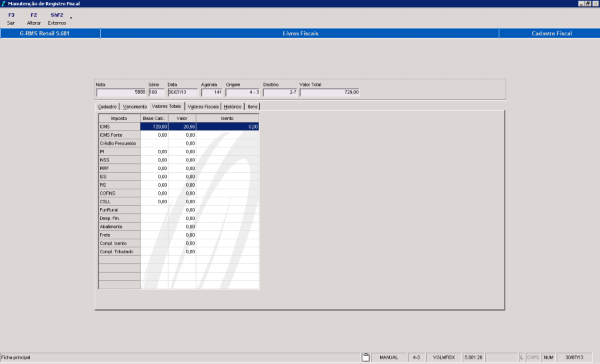Click the MANUAL status bar entry

point(389,357)
